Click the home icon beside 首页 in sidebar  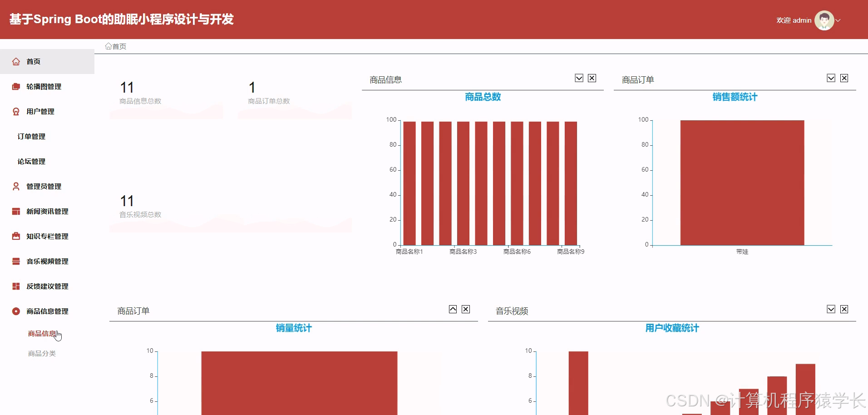click(16, 61)
